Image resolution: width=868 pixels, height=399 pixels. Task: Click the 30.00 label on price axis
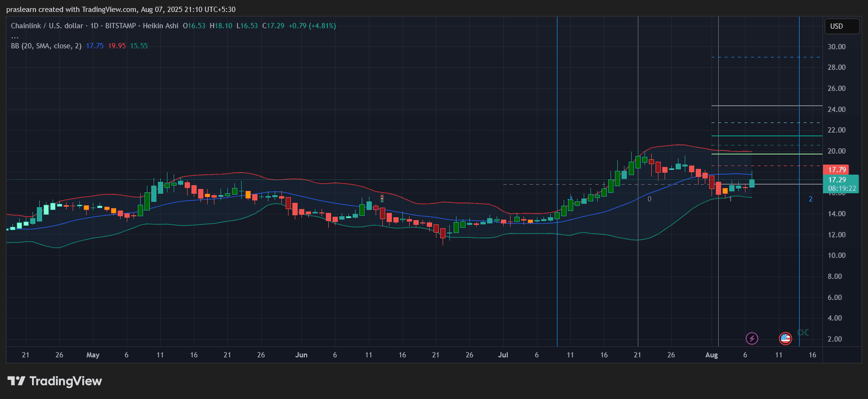(x=836, y=47)
